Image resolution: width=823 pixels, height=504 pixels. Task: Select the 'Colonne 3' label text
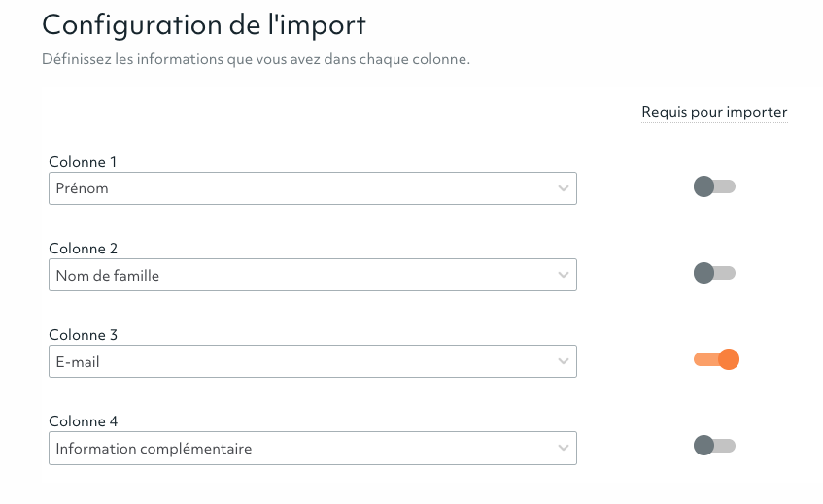click(x=83, y=335)
